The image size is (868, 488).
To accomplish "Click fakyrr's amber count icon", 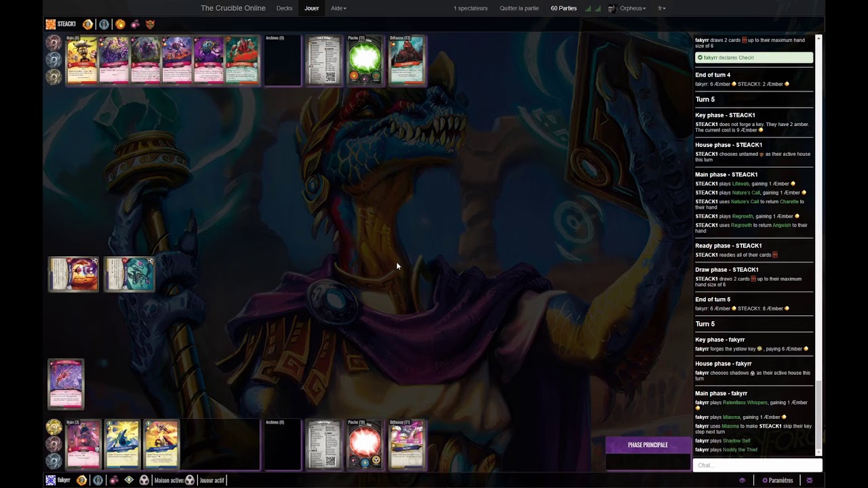I will tap(81, 480).
